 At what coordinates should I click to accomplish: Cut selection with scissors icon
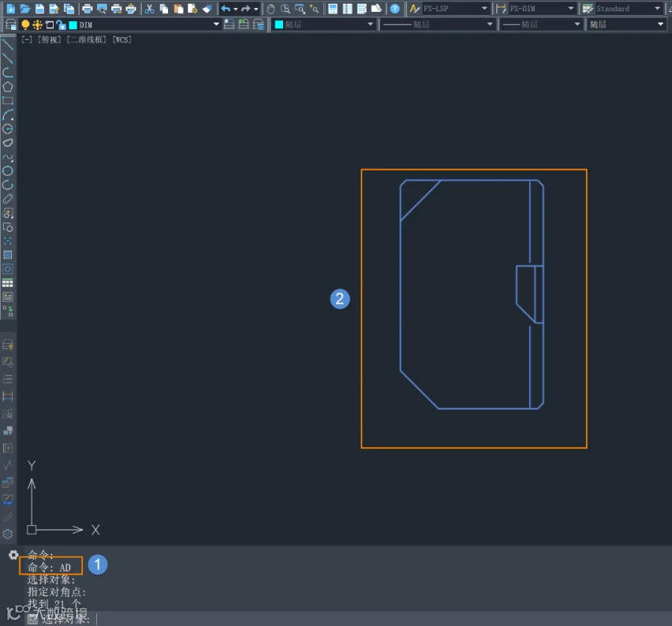click(x=149, y=8)
